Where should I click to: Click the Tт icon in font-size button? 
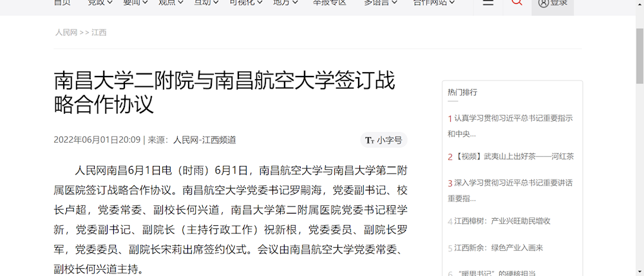(x=370, y=140)
